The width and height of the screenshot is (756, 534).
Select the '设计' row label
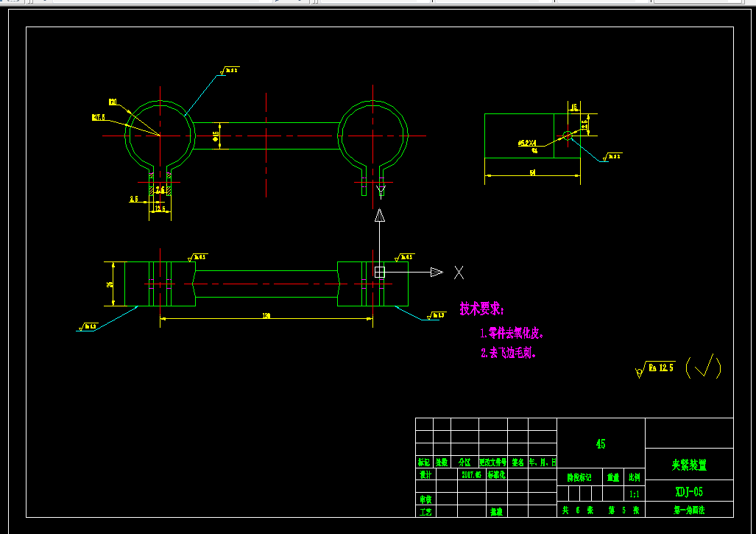425,474
